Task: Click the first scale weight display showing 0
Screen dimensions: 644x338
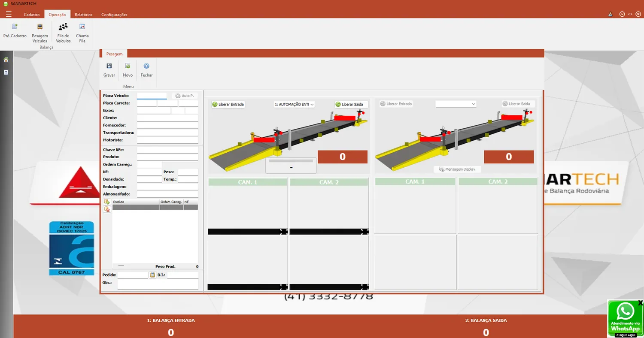Action: point(343,157)
